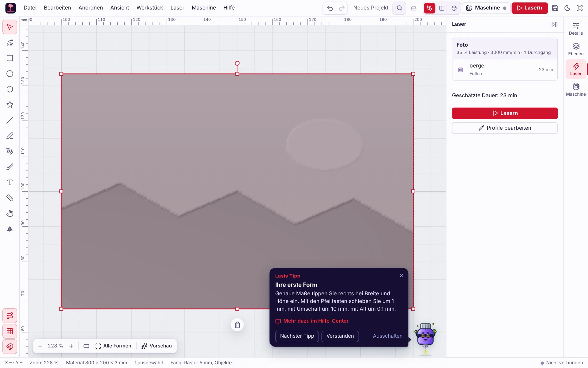This screenshot has height=368, width=588.
Task: Click Verstanden in tip popup
Action: pos(340,336)
